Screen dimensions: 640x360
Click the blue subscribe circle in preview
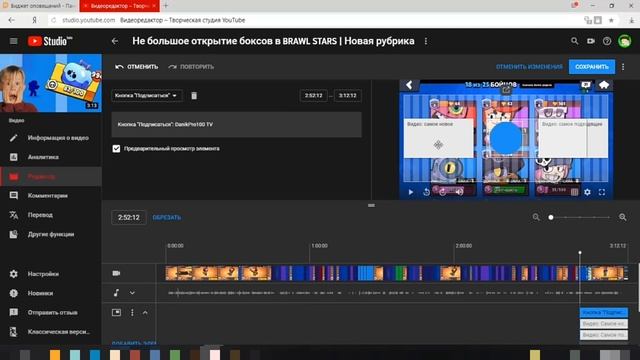(x=506, y=138)
